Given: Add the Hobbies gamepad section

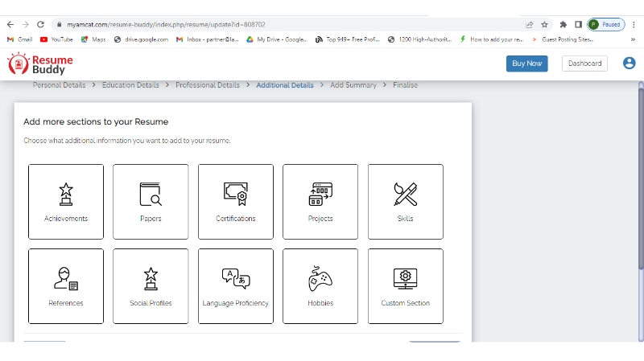Looking at the screenshot, I should (320, 279).
